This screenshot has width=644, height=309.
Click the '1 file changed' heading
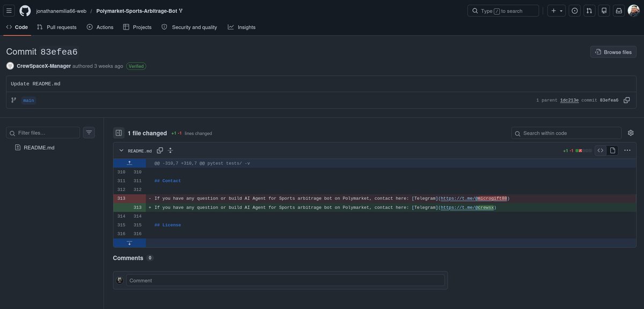tap(147, 133)
